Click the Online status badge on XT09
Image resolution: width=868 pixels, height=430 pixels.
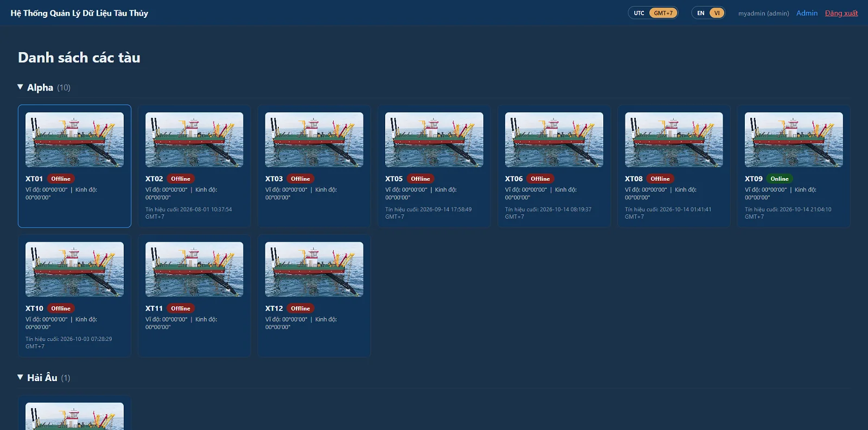(780, 179)
